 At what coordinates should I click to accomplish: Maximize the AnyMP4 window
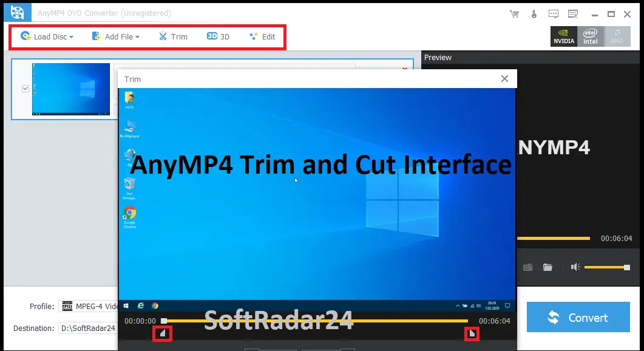tap(611, 14)
